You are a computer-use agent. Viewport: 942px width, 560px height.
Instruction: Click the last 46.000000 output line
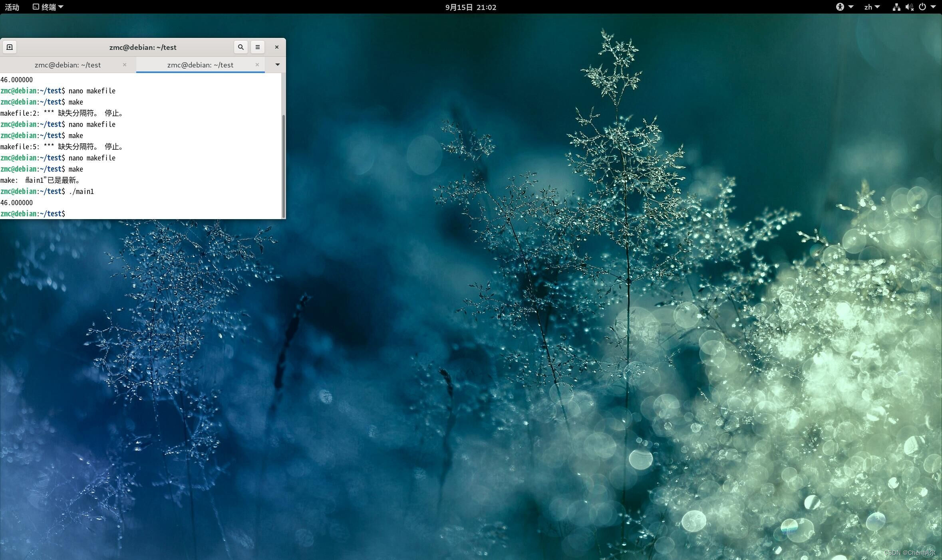click(16, 203)
